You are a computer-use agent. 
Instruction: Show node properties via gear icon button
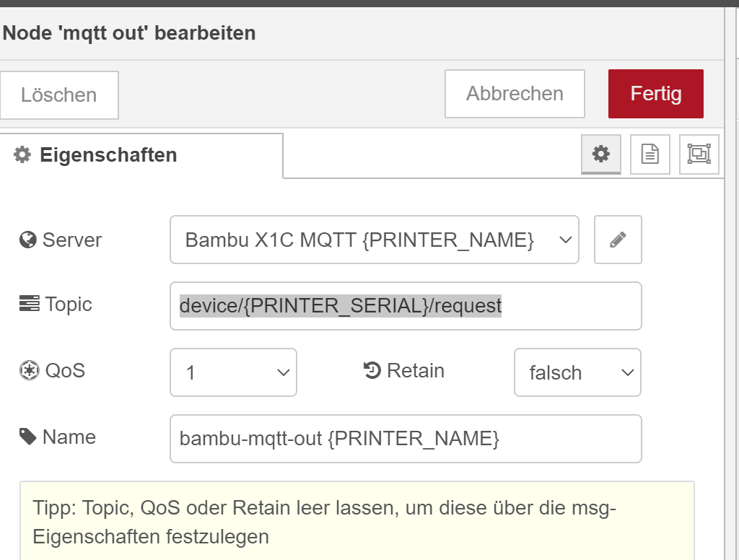(601, 154)
